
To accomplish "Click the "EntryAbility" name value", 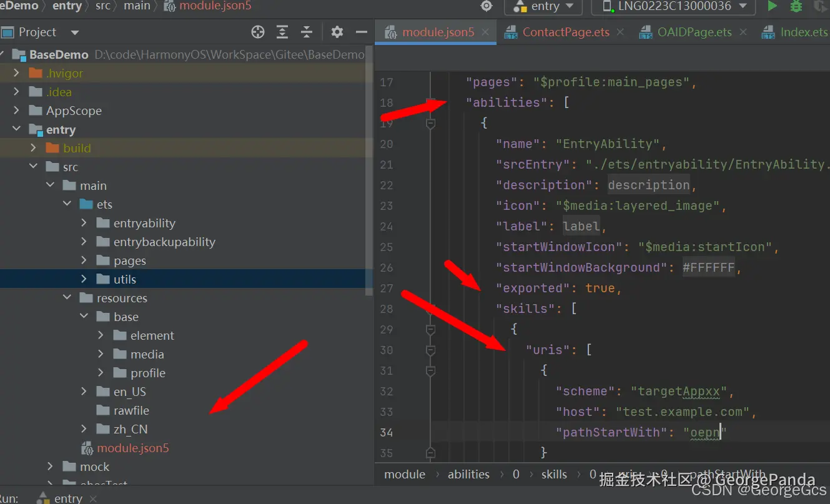I will pyautogui.click(x=608, y=144).
